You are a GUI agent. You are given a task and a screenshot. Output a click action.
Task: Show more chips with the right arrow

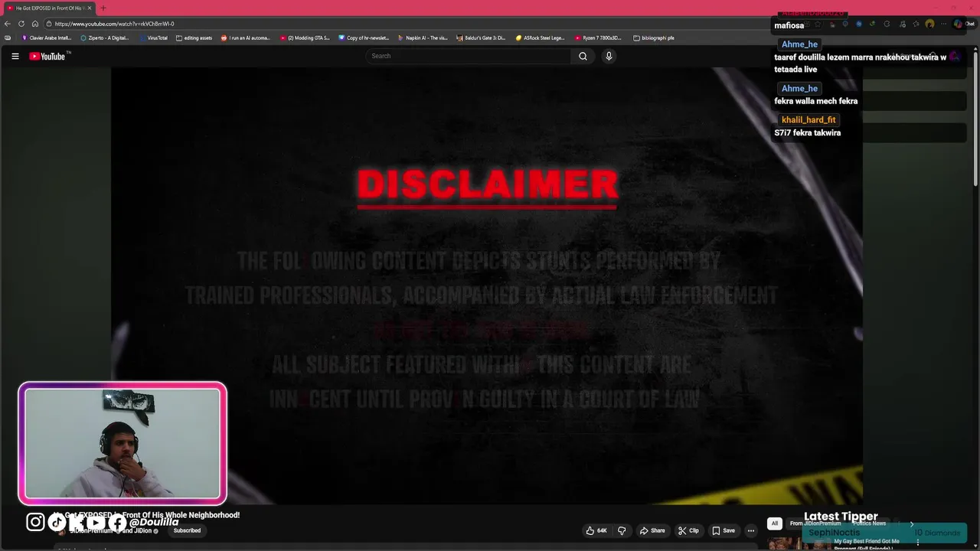pos(911,523)
